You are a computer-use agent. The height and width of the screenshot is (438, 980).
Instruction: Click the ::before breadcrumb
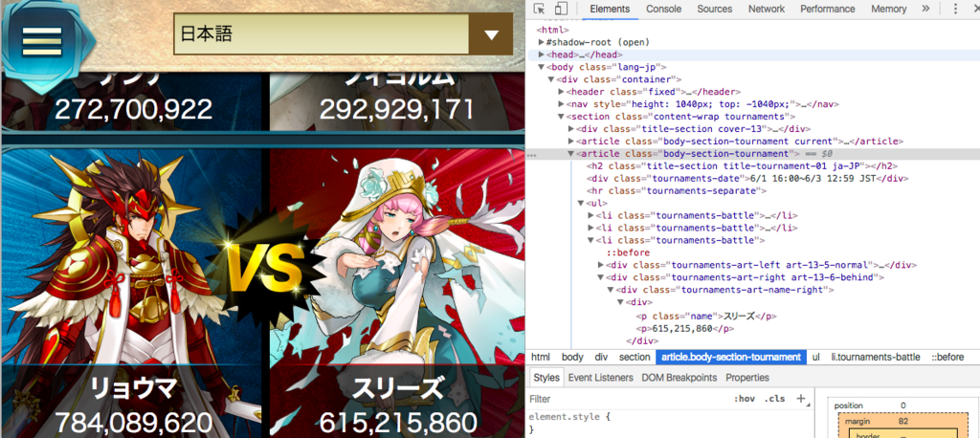click(947, 358)
